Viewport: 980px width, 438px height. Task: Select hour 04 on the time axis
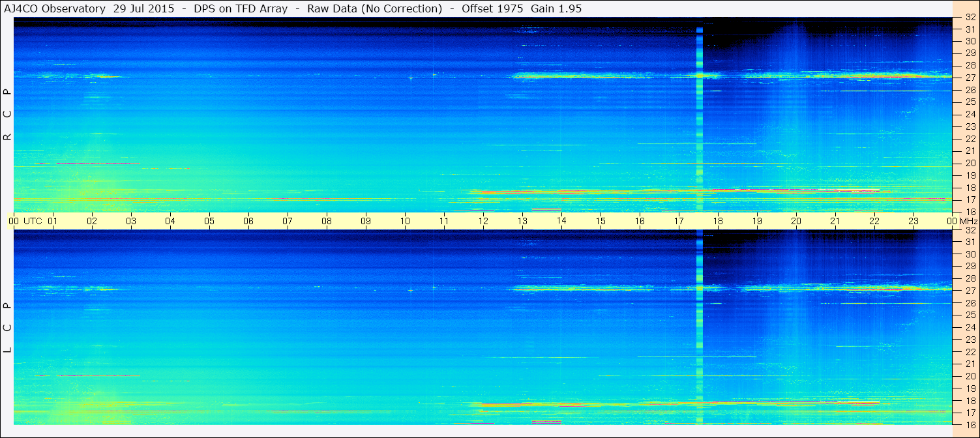(170, 221)
